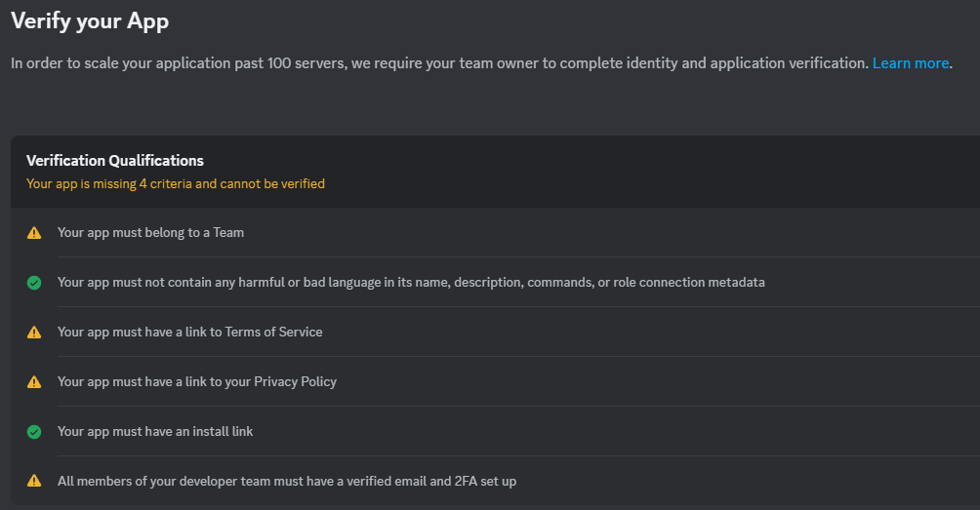Screen dimensions: 980x510
Task: Click the harmful or bad language requirement text
Action: pos(411,283)
